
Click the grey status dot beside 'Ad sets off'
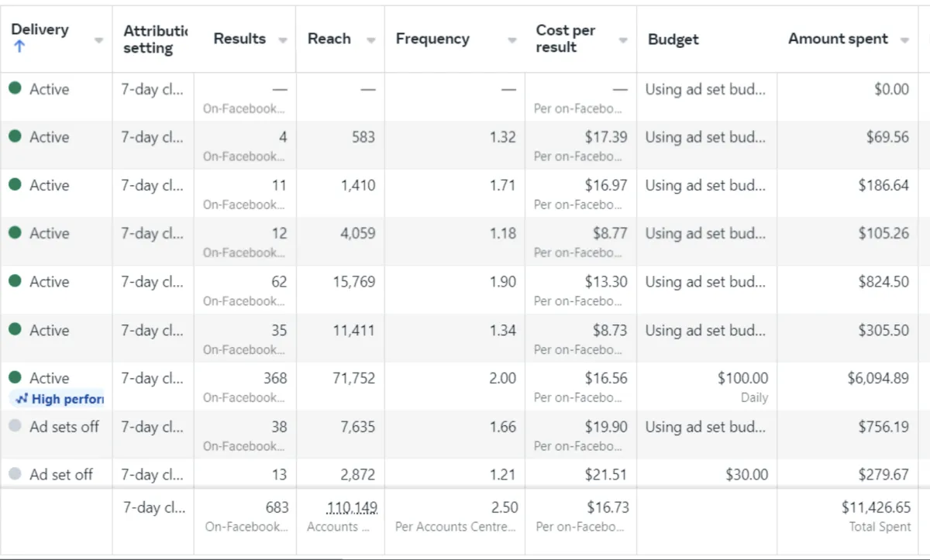pyautogui.click(x=15, y=426)
